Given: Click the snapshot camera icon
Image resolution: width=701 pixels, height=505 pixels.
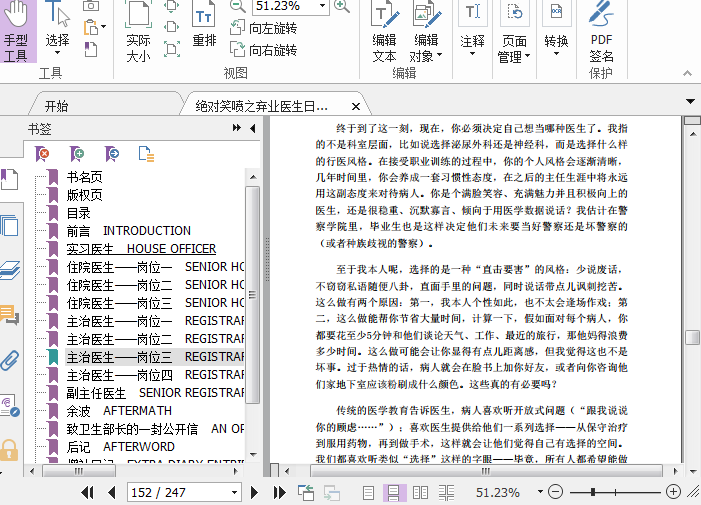Looking at the screenshot, I should [x=91, y=5].
